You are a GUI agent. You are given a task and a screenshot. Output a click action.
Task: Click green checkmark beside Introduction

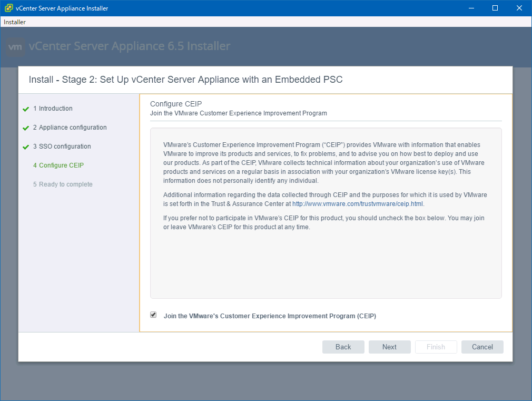26,109
